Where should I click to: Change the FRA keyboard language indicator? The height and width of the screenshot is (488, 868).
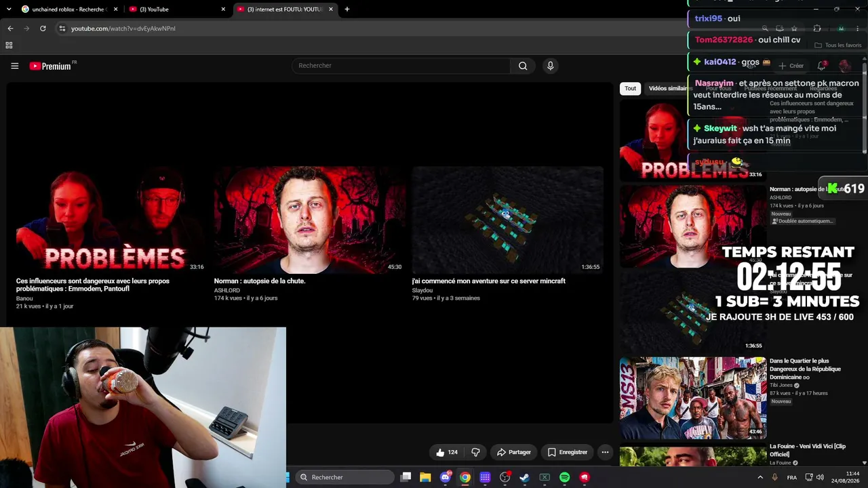pyautogui.click(x=792, y=477)
